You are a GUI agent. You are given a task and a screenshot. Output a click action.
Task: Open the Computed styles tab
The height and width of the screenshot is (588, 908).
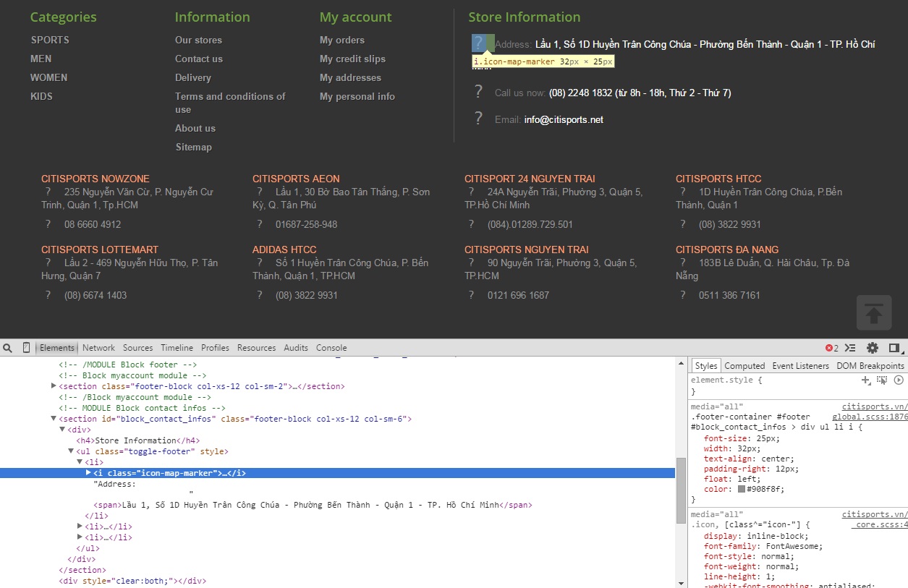(744, 366)
